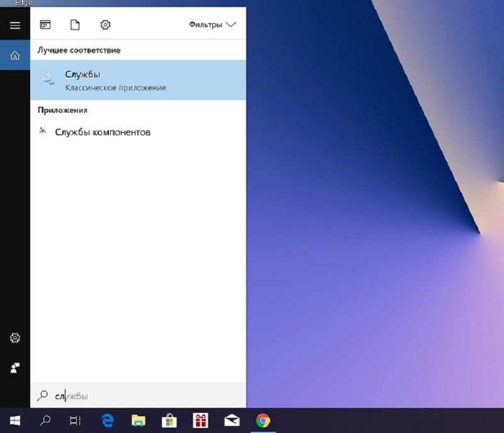504x433 pixels.
Task: Click the Службы gear icon
Action: click(47, 79)
